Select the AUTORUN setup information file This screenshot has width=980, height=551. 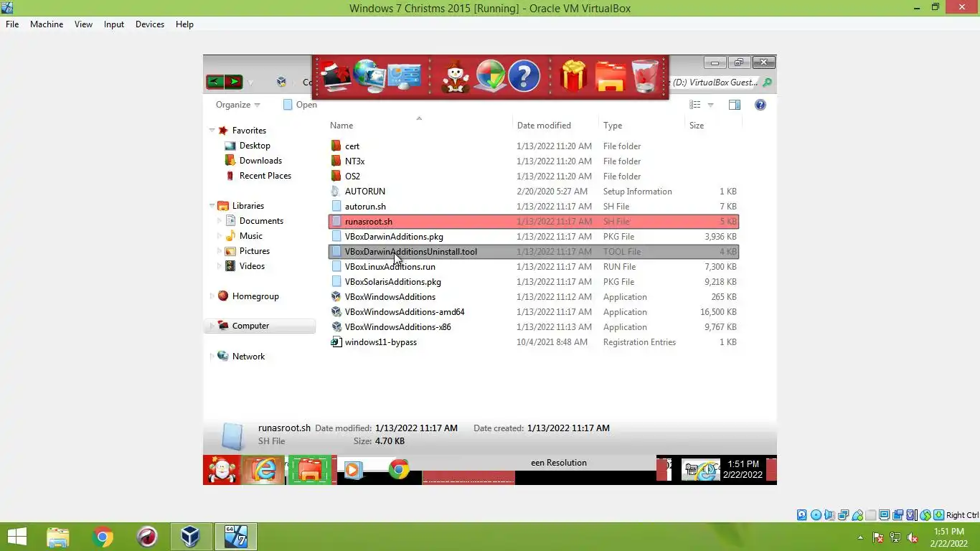pyautogui.click(x=534, y=192)
